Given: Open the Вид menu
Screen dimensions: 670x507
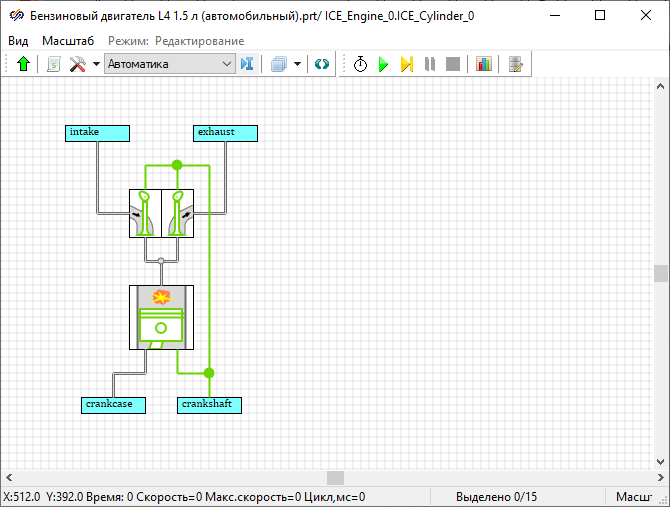Looking at the screenshot, I should click(18, 41).
